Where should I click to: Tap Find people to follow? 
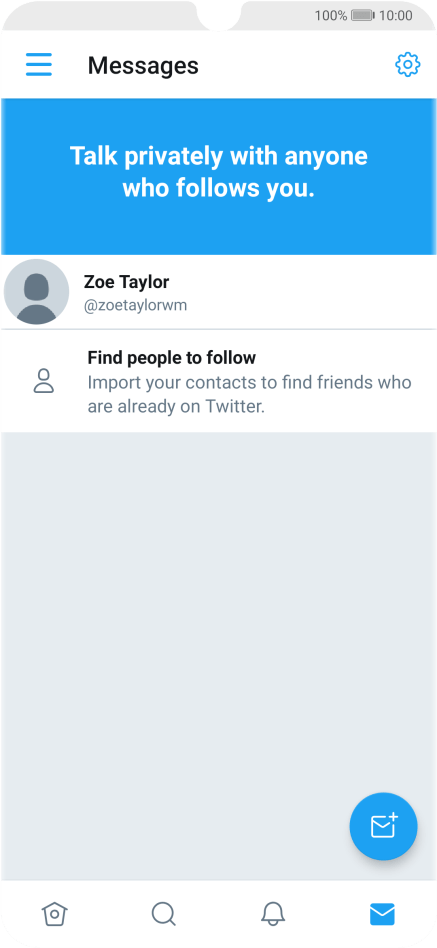pos(172,357)
